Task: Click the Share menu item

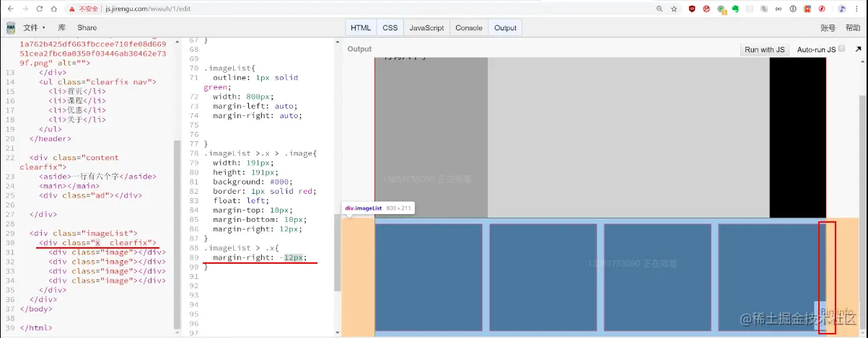Action: (x=87, y=27)
